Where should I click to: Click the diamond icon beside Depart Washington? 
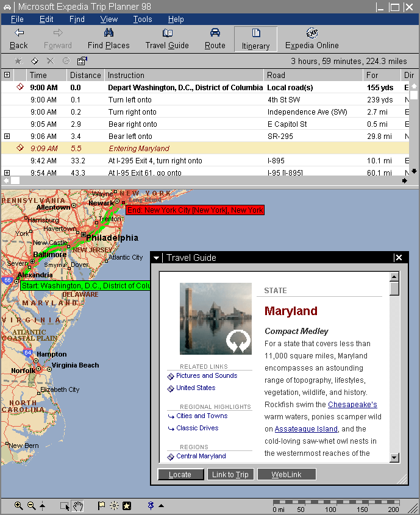point(20,87)
